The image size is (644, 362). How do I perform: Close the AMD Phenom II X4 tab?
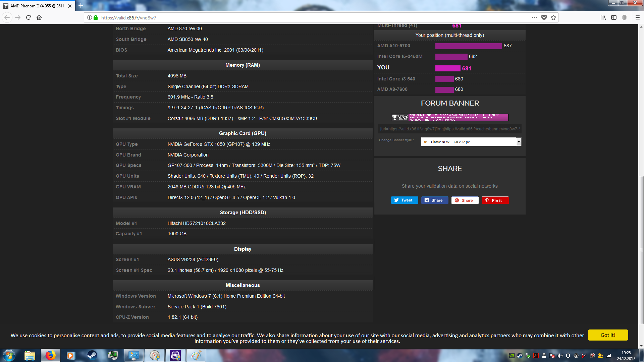tap(70, 6)
